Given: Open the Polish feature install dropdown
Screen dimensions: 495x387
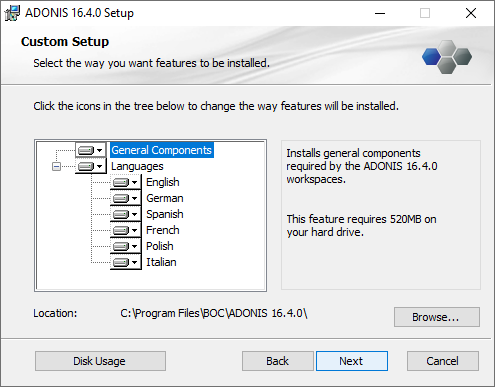Looking at the screenshot, I should [126, 246].
